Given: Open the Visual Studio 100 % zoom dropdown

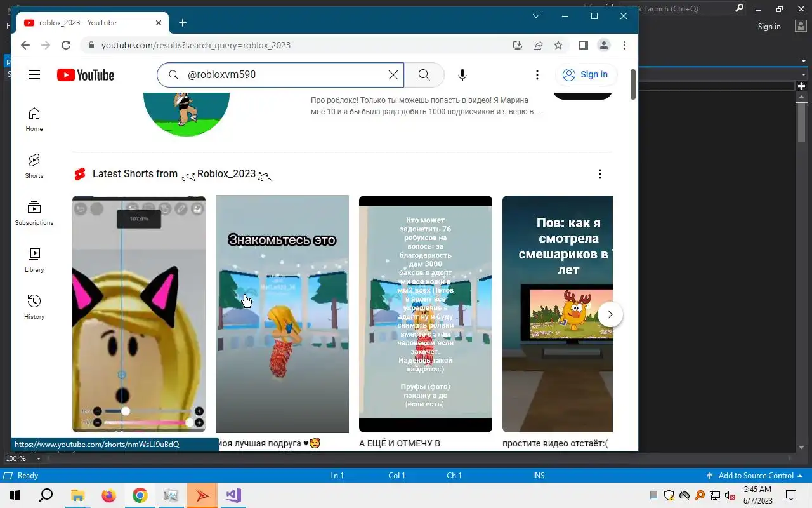Looking at the screenshot, I should click(x=38, y=458).
